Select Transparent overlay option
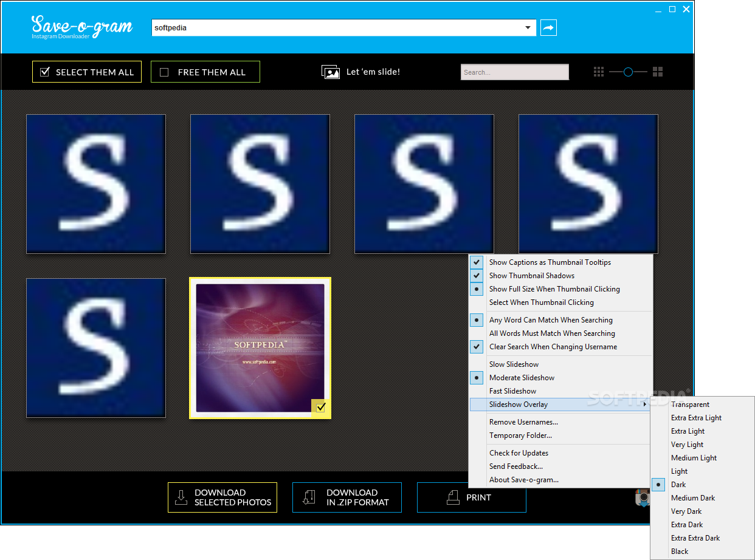 702,405
